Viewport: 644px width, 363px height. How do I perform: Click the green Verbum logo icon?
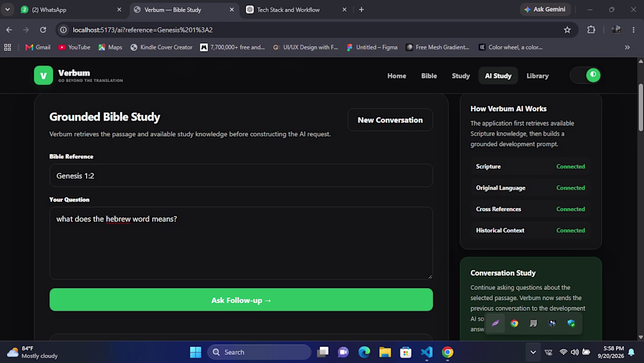coord(43,76)
